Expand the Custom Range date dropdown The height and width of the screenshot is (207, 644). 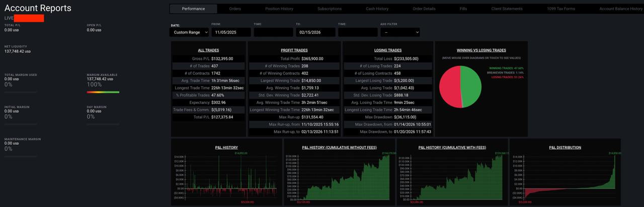(189, 32)
